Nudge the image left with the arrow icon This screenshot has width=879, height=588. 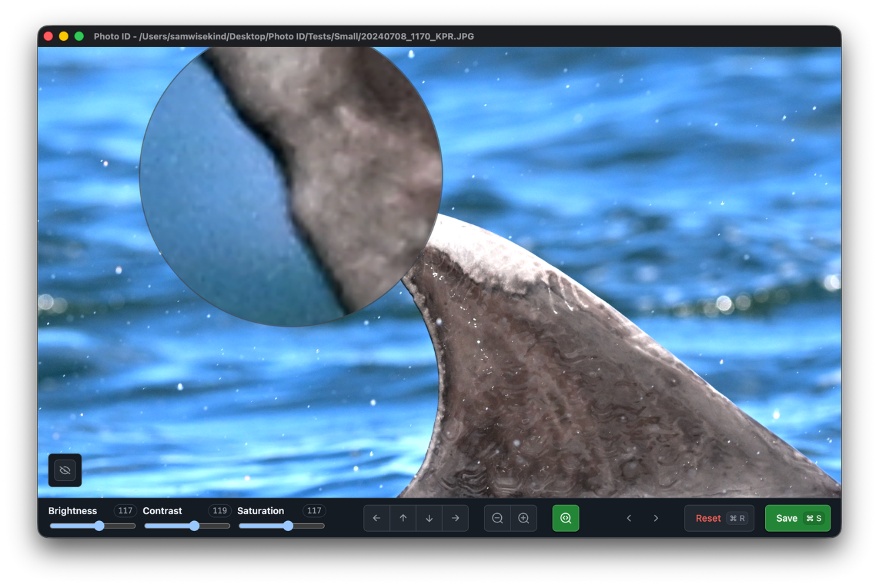click(x=377, y=518)
